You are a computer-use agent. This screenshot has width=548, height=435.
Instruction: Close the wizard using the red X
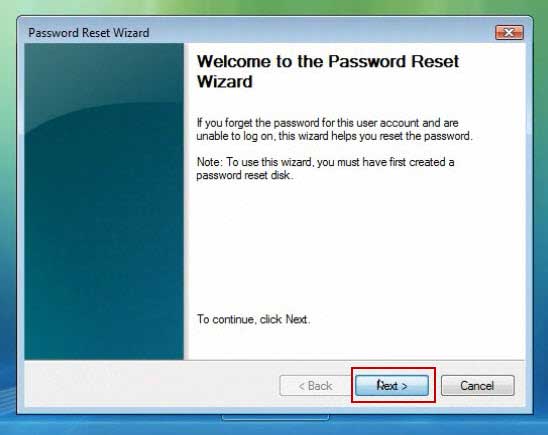(x=509, y=32)
